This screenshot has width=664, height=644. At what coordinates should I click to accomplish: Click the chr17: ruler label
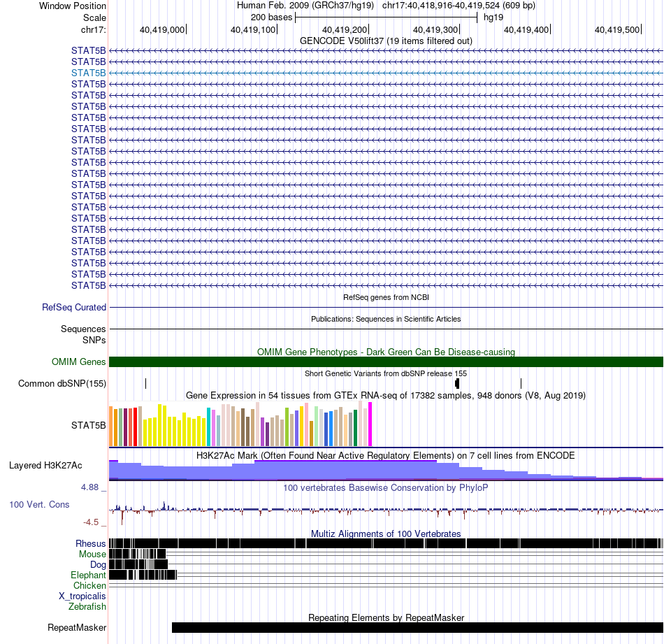point(93,29)
